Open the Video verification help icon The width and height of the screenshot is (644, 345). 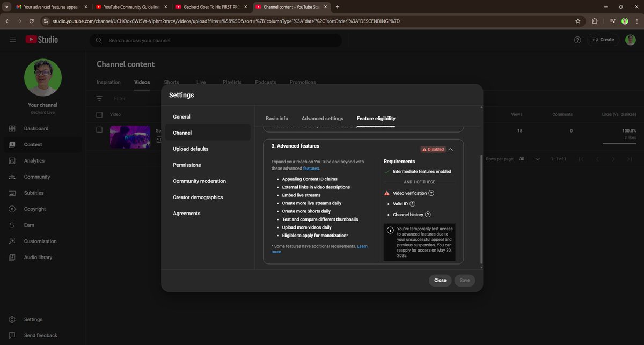click(431, 193)
